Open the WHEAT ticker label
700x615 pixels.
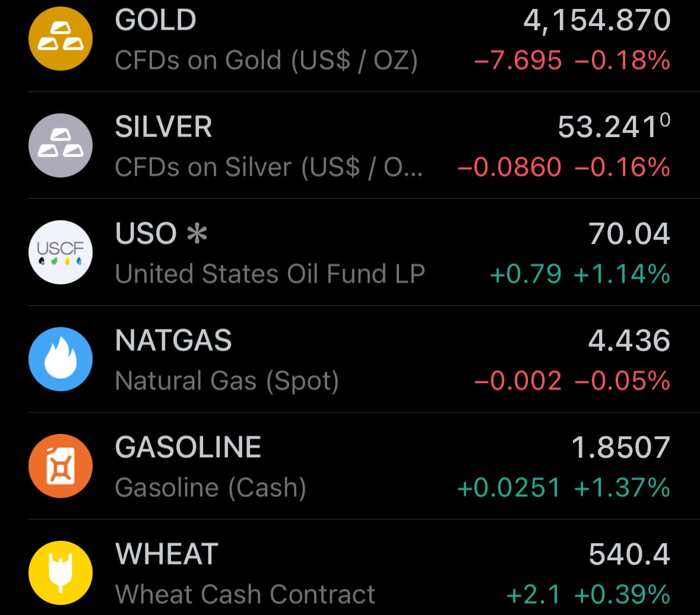point(167,555)
